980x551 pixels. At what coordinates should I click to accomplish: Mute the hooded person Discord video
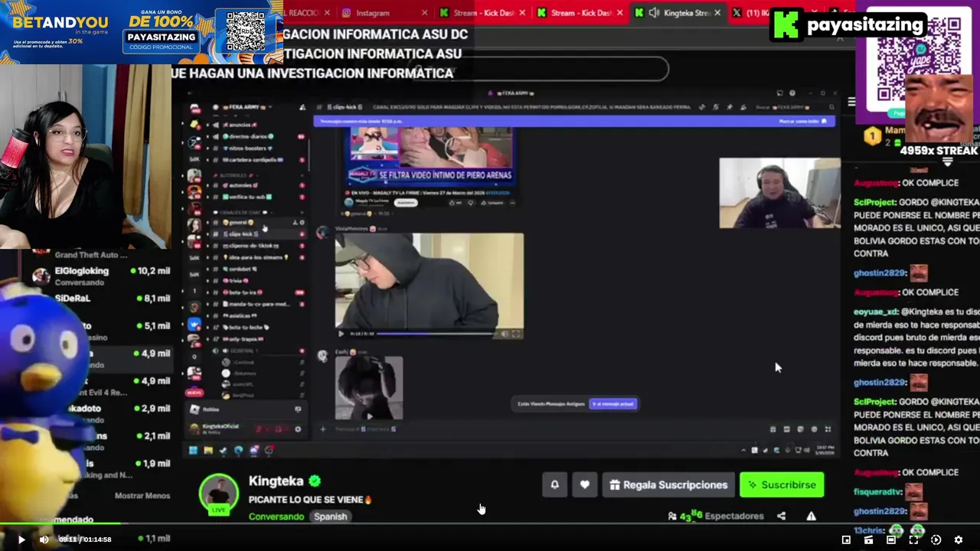coord(505,334)
